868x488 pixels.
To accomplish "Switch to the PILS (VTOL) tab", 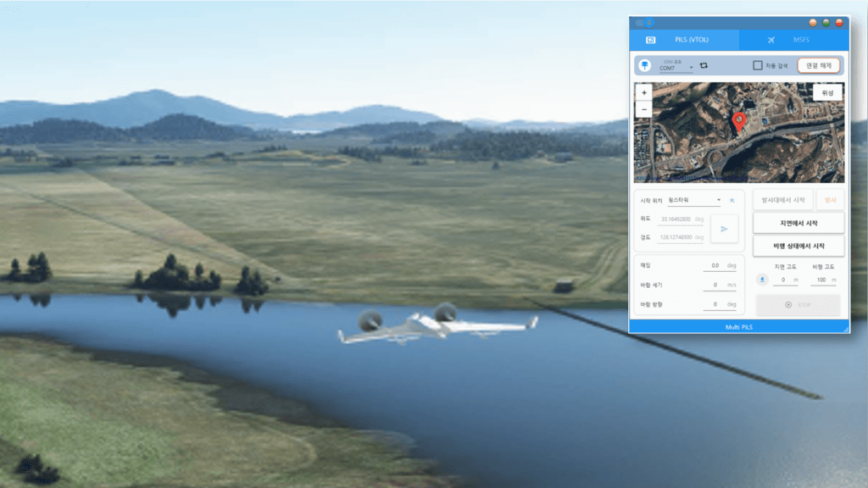I will 684,40.
